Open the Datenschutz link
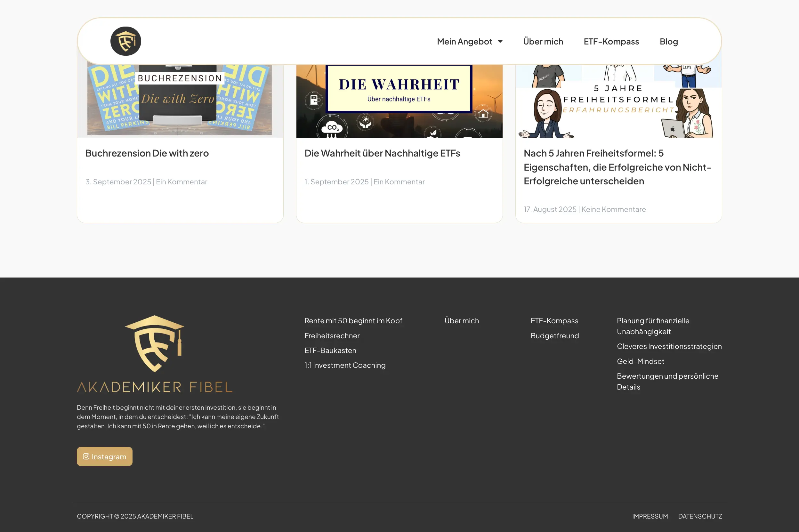 (699, 516)
